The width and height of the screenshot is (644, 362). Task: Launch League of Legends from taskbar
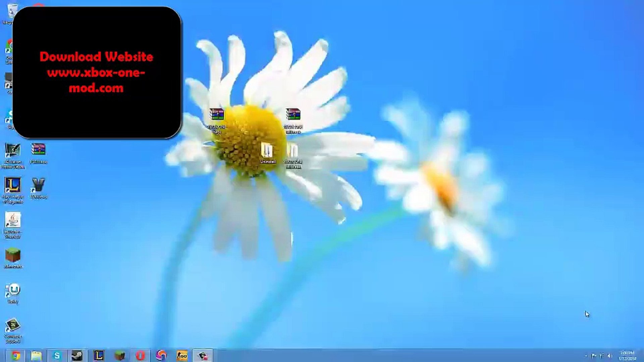[99, 355]
